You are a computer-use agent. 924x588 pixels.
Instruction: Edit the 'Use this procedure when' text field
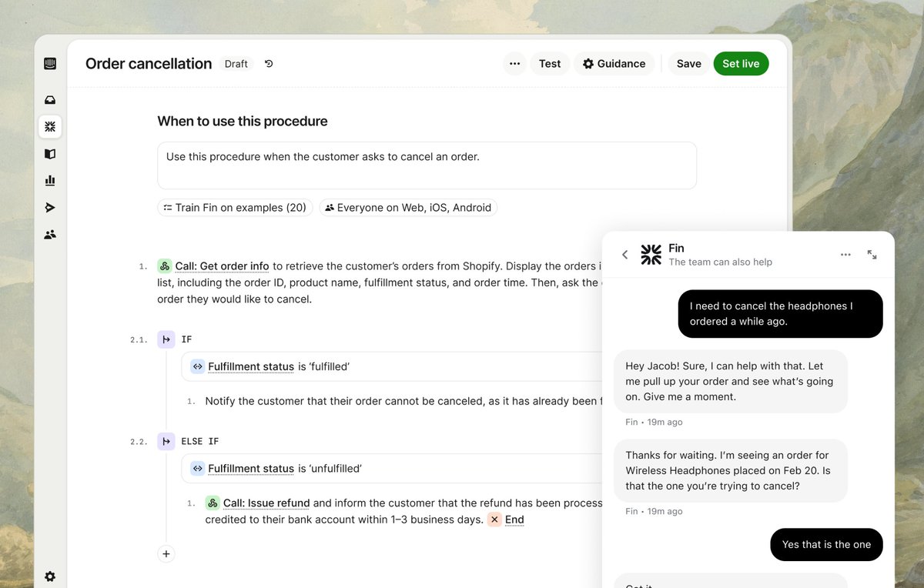coord(427,165)
